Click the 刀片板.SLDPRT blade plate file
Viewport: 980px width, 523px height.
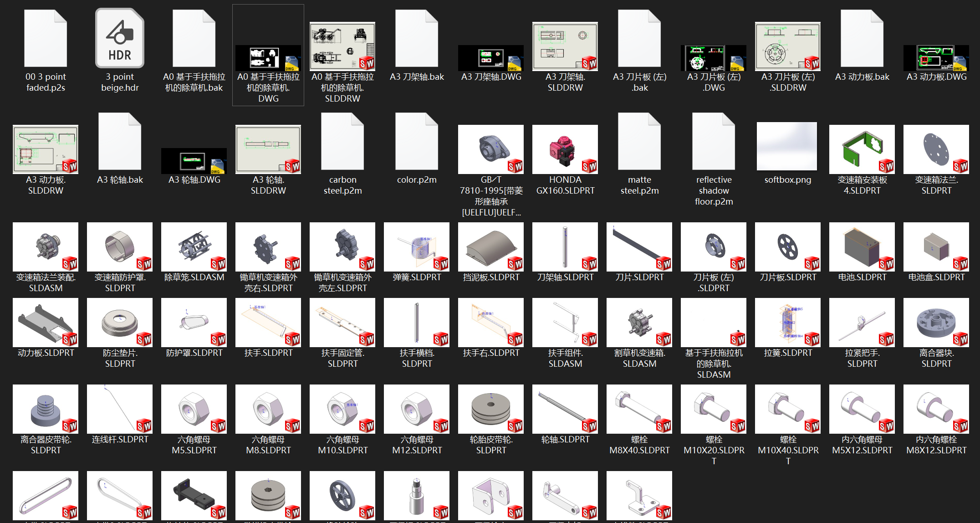click(787, 247)
